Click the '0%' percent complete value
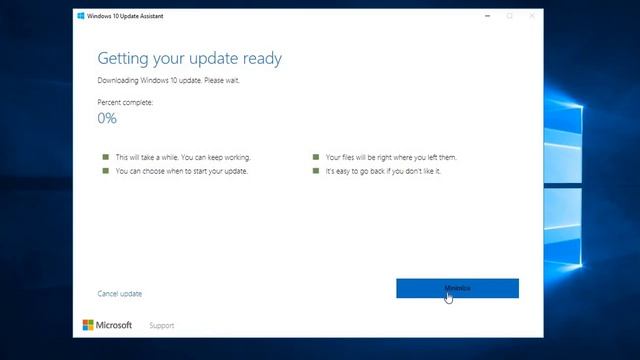The height and width of the screenshot is (360, 640). 107,118
